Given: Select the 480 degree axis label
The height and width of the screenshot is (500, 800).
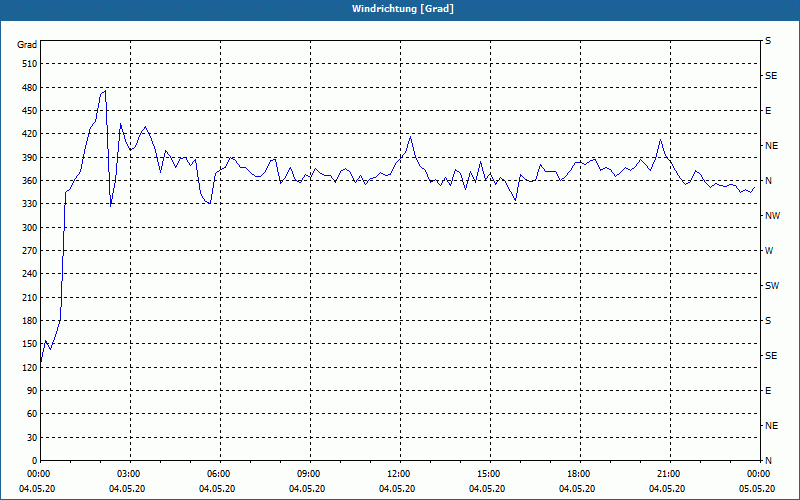Looking at the screenshot, I should 30,88.
